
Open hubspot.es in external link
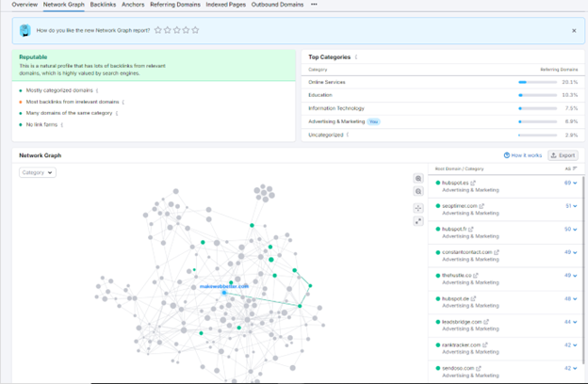point(473,183)
